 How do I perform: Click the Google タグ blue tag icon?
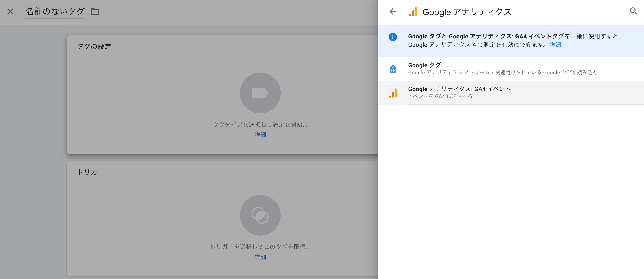point(392,69)
